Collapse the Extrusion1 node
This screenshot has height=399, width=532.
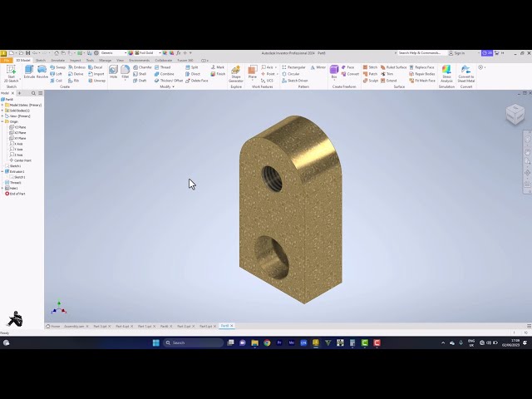(2, 172)
